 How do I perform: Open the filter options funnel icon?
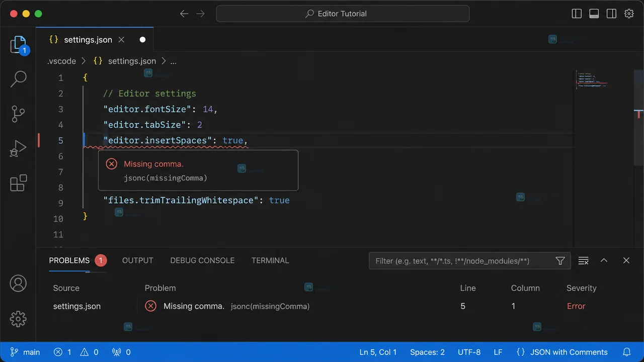(x=560, y=261)
